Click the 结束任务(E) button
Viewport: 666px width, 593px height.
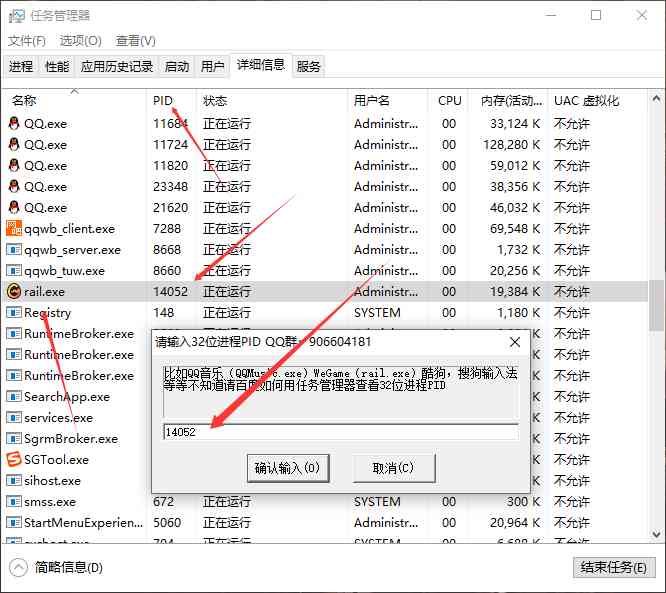[614, 568]
